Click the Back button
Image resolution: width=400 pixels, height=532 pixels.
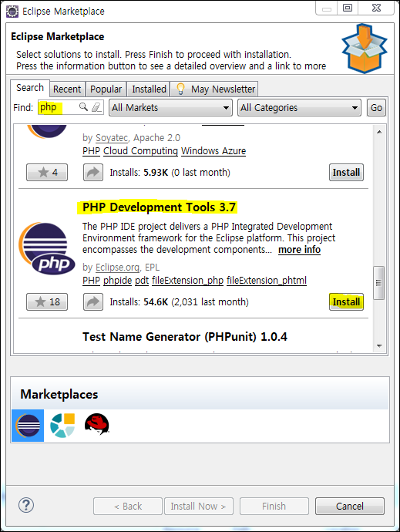pyautogui.click(x=128, y=507)
